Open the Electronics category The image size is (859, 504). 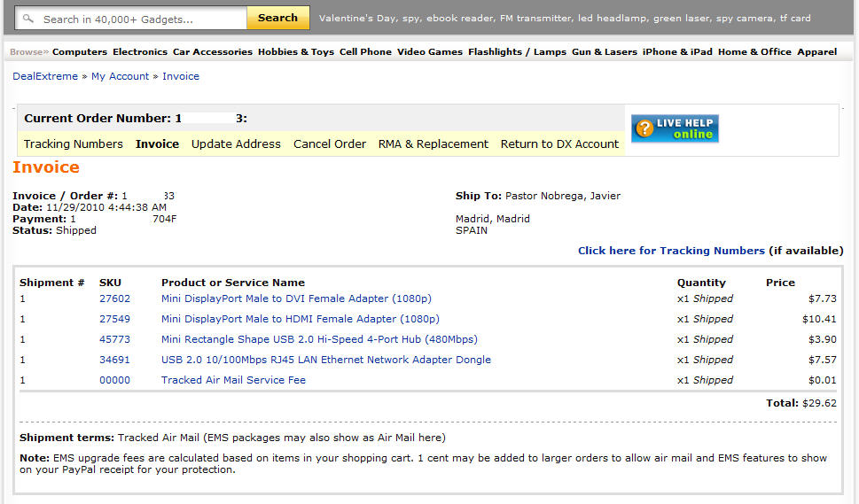[x=140, y=52]
